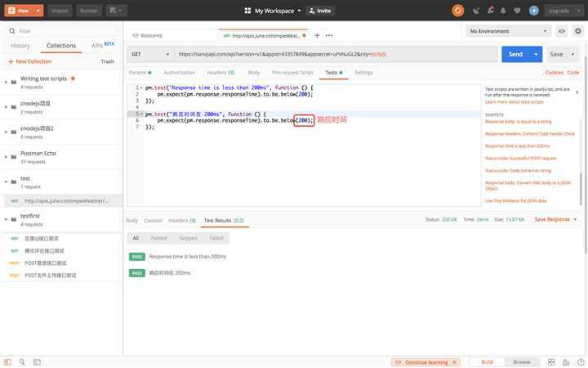588x368 pixels.
Task: Dismiss the Continue learning banner
Action: pyautogui.click(x=455, y=362)
